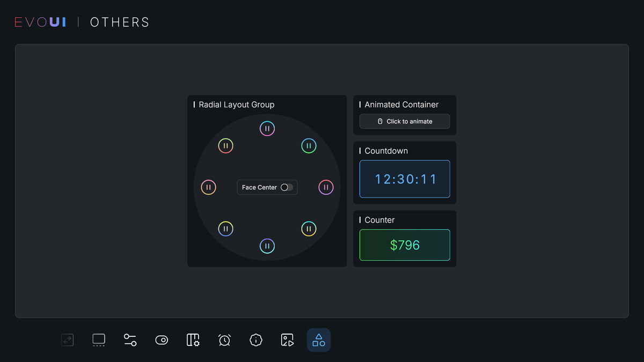Open the resize arrows panel icon

67,340
